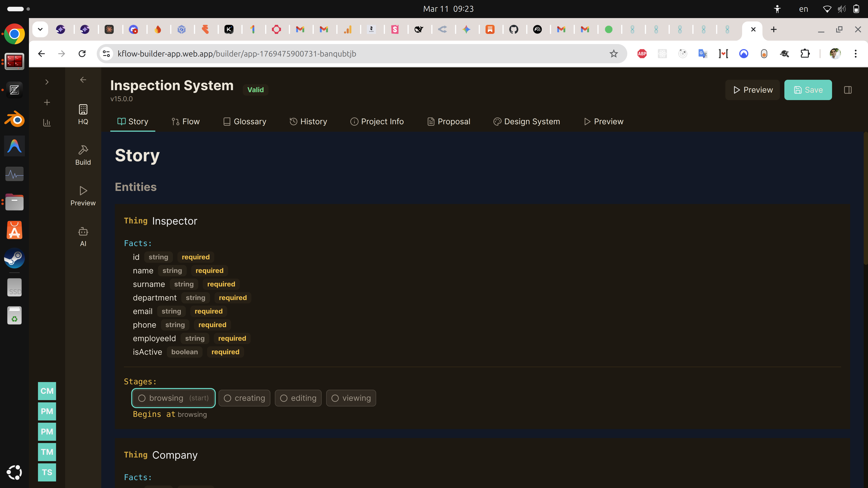Save the Inspection System project
Viewport: 868px width, 488px height.
coord(808,90)
